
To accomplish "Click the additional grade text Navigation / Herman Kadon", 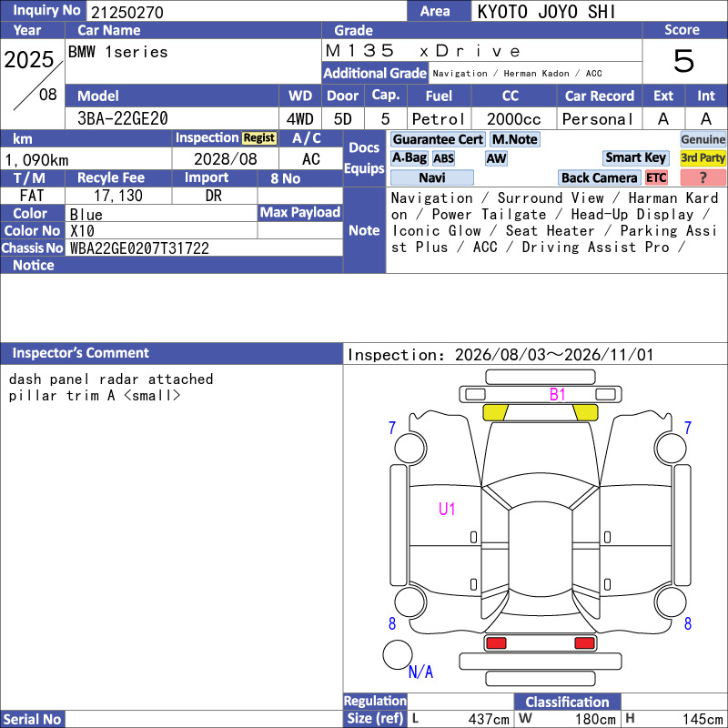I will tap(517, 74).
